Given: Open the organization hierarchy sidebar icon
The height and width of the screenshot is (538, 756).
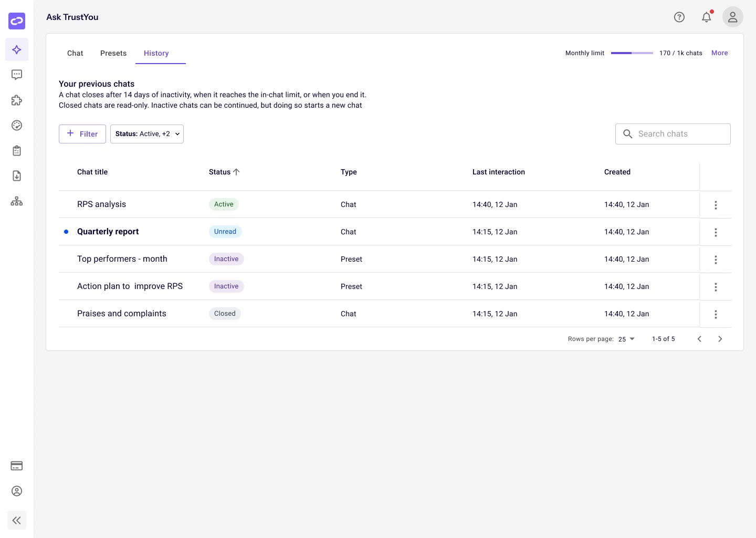Looking at the screenshot, I should [17, 201].
